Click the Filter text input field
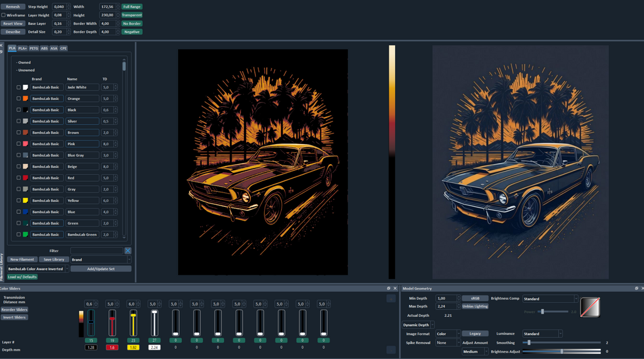Screen dimensions: 644x359 (96, 251)
